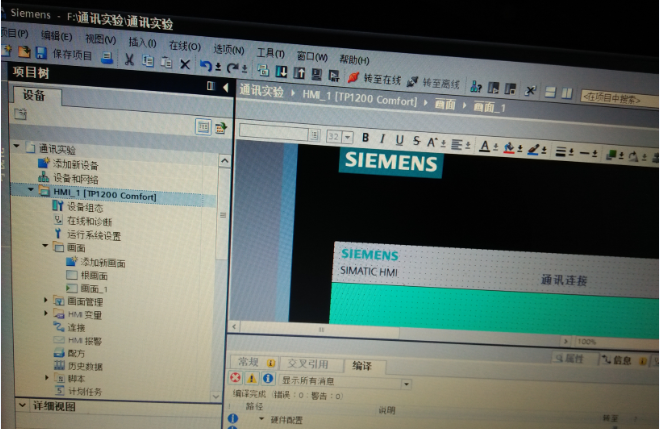Image resolution: width=660 pixels, height=429 pixels.
Task: Expand the HMI 变量 tree node
Action: [46, 313]
